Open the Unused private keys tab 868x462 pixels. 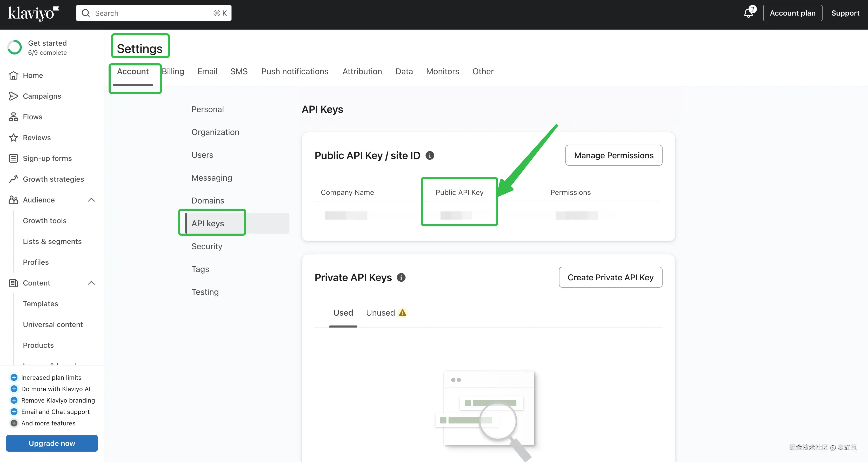pos(380,313)
